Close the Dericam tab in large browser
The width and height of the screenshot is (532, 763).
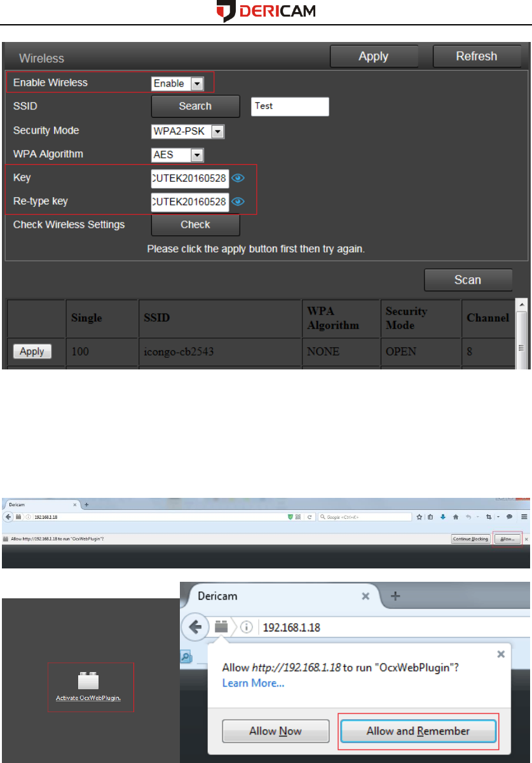(x=365, y=596)
